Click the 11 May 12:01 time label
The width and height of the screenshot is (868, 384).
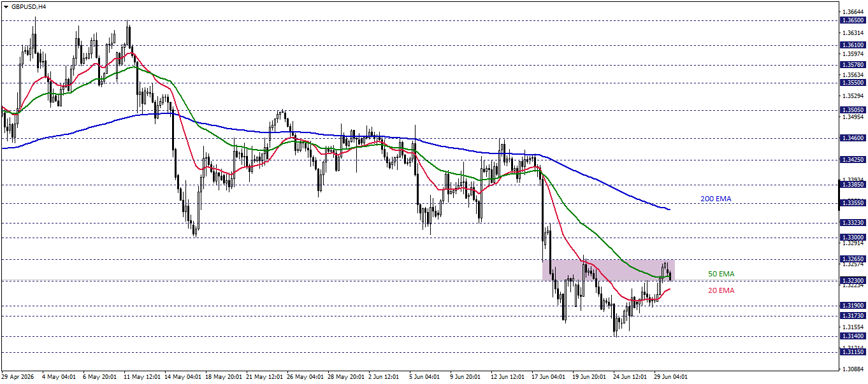[142, 377]
